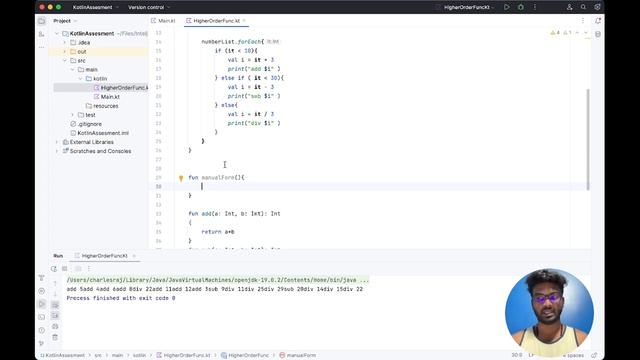Open the Structure tool window icon
The height and width of the screenshot is (360, 640).
[42, 35]
